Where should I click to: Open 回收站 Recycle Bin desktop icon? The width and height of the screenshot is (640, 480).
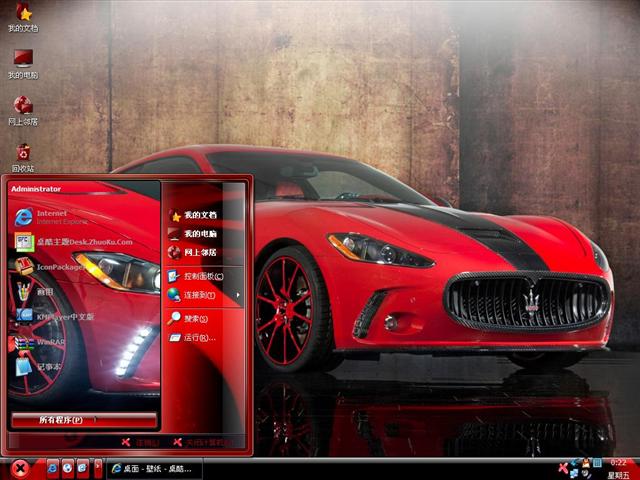[23, 156]
